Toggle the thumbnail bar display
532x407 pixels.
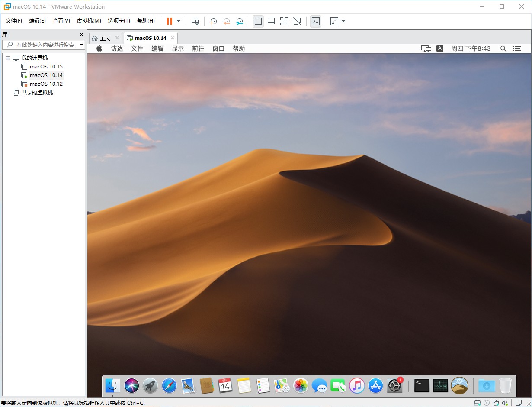point(271,21)
